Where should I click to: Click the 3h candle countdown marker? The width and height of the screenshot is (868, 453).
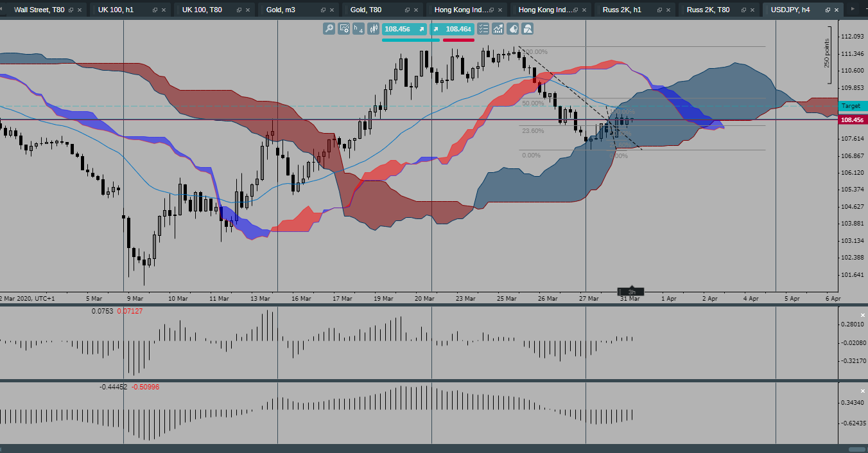(632, 290)
